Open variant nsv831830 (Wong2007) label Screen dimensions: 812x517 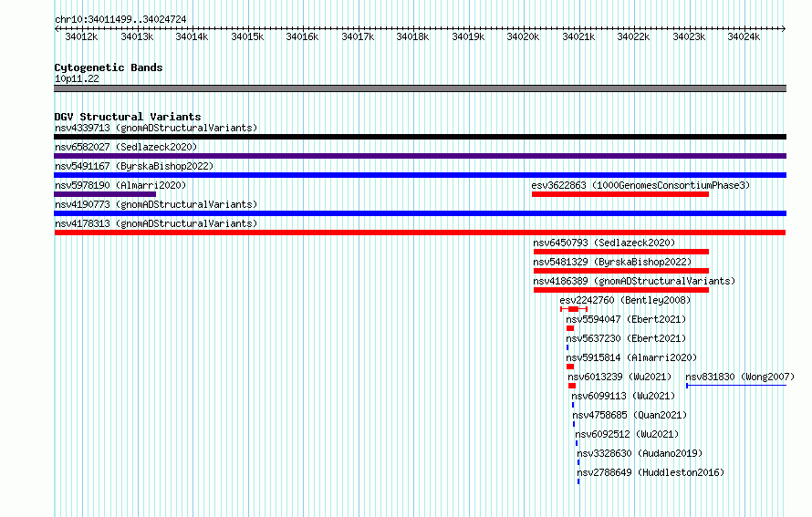[740, 377]
